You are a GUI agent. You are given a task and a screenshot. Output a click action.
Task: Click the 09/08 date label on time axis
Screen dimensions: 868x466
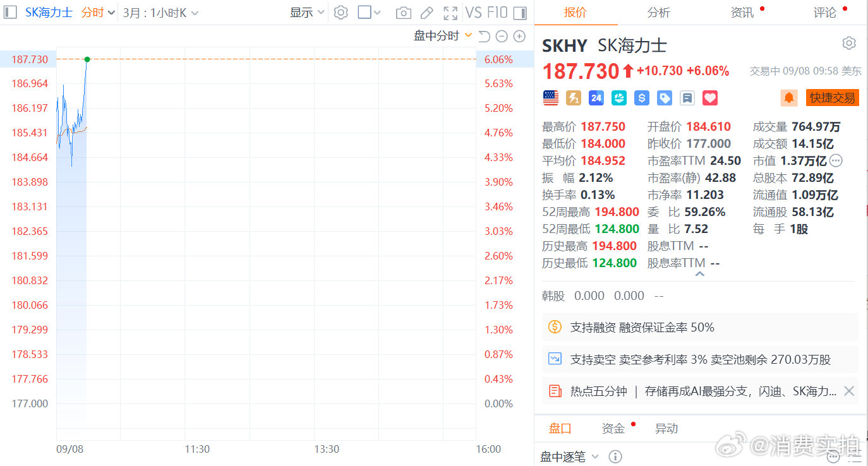coord(69,449)
